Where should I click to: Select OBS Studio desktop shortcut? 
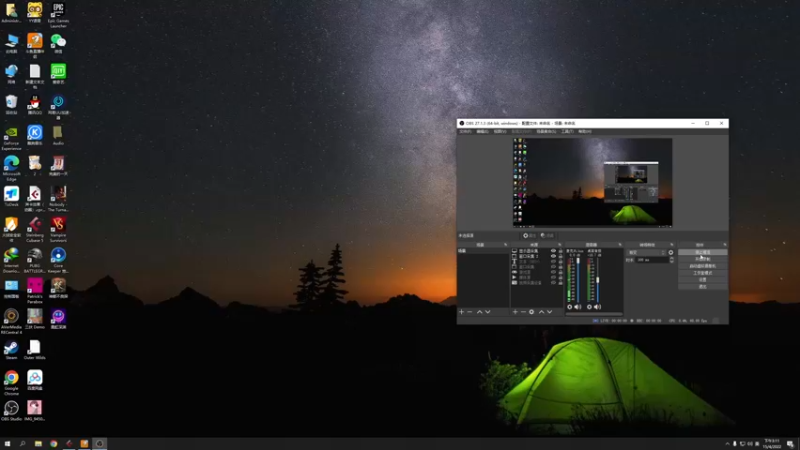click(x=11, y=411)
